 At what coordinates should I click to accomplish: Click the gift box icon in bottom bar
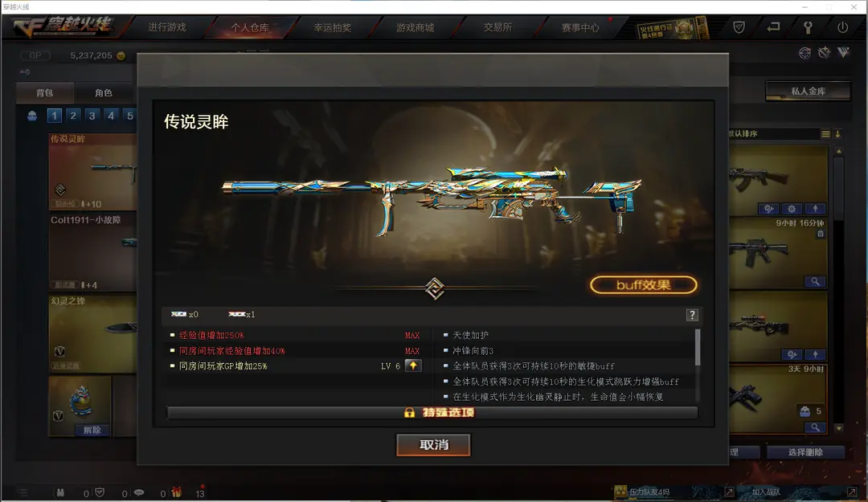[x=177, y=492]
